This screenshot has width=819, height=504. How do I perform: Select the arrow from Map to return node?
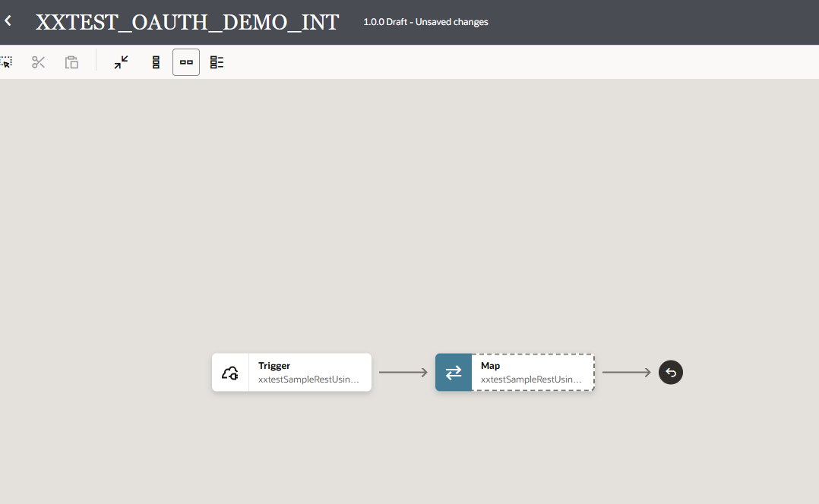click(x=626, y=373)
